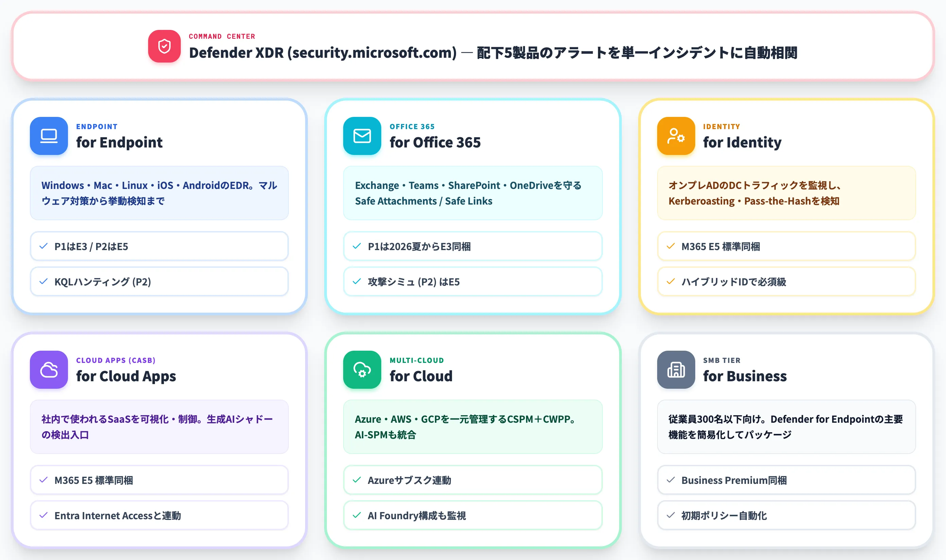Click 'M365 E5 標準同梱' in Identity card
Screen dimensions: 946x560
[786, 246]
